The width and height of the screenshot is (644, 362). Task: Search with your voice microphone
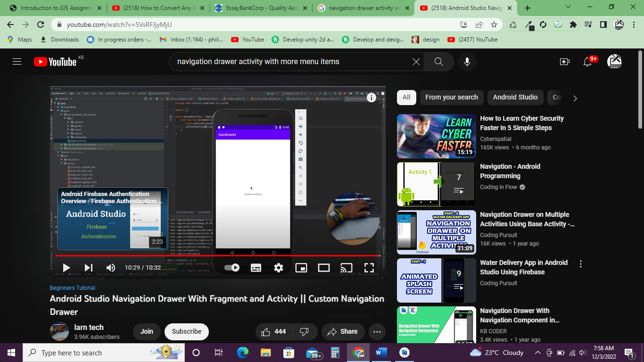tap(467, 62)
